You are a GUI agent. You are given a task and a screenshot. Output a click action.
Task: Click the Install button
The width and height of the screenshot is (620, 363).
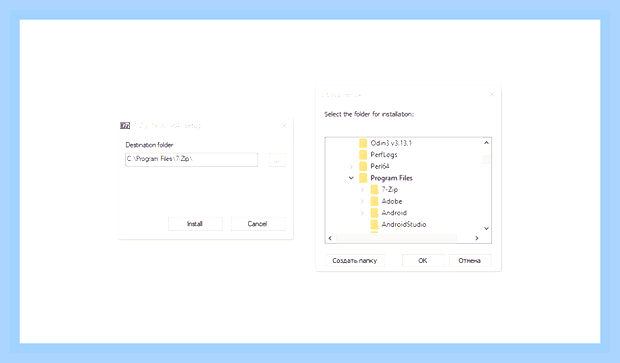pyautogui.click(x=195, y=224)
